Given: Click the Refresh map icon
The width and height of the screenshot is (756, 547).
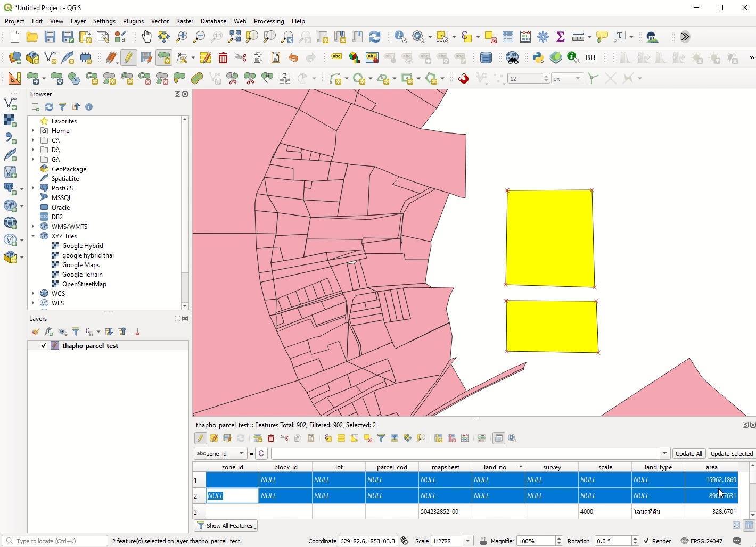Looking at the screenshot, I should click(375, 36).
